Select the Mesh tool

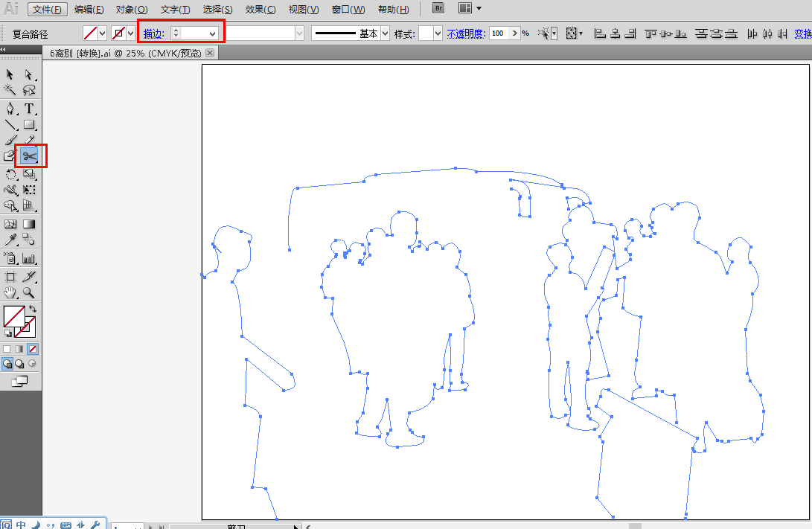(10, 224)
